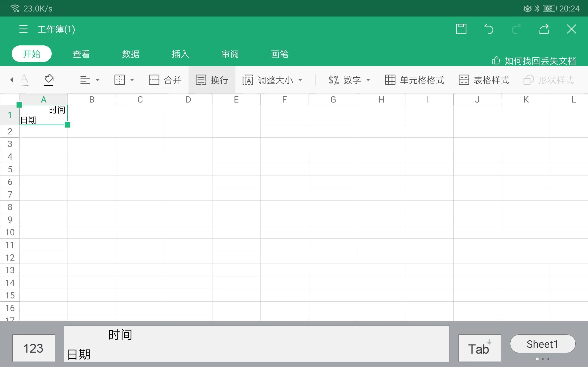
Task: Switch to the 审阅 ribbon tab
Action: coord(229,54)
